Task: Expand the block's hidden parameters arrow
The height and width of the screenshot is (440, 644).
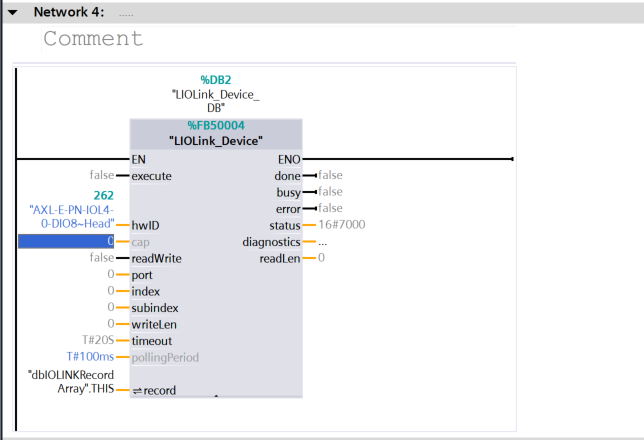Action: pos(215,396)
